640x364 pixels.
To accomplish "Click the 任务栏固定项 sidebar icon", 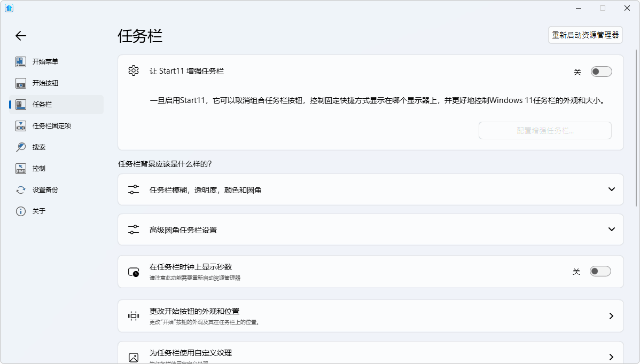I will (20, 125).
